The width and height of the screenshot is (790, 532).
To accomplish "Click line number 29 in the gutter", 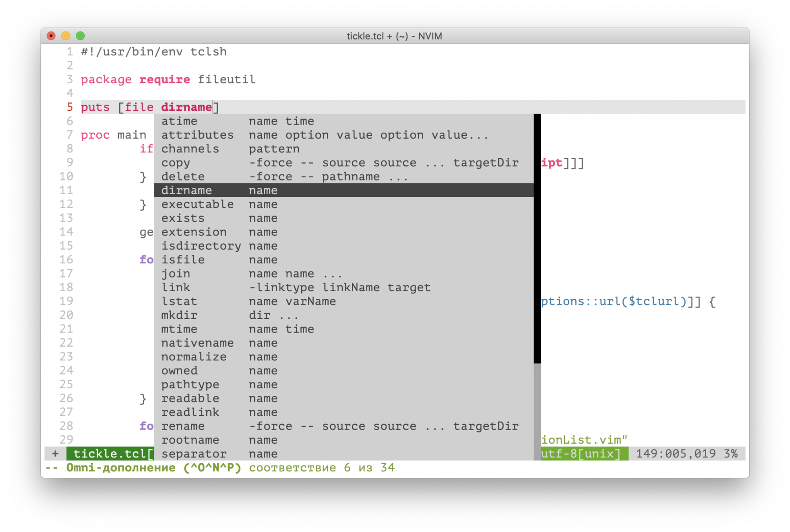I will click(66, 440).
